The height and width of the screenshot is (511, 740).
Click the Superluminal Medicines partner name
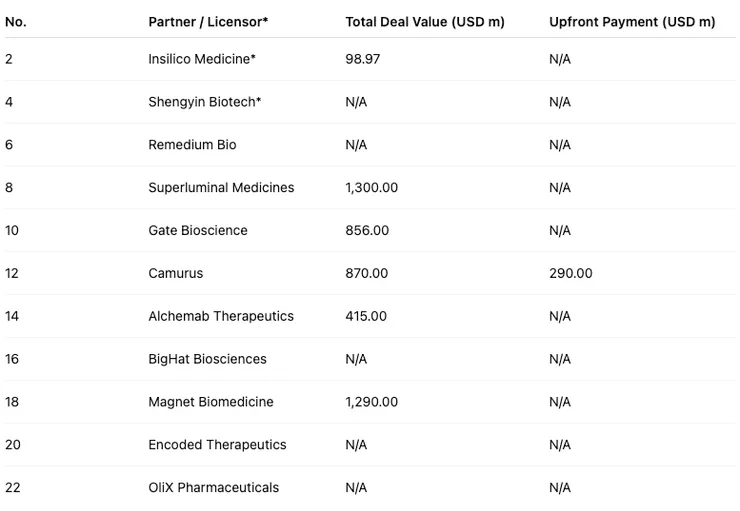[x=221, y=188]
